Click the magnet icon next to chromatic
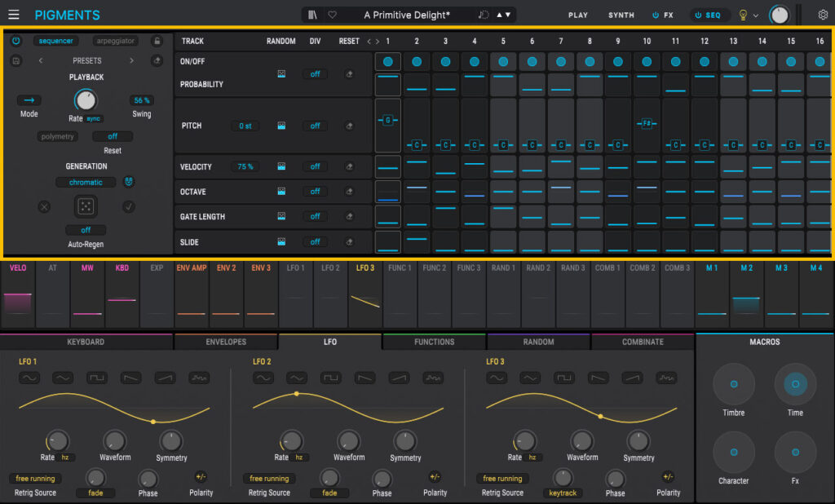The height and width of the screenshot is (504, 835). point(128,182)
